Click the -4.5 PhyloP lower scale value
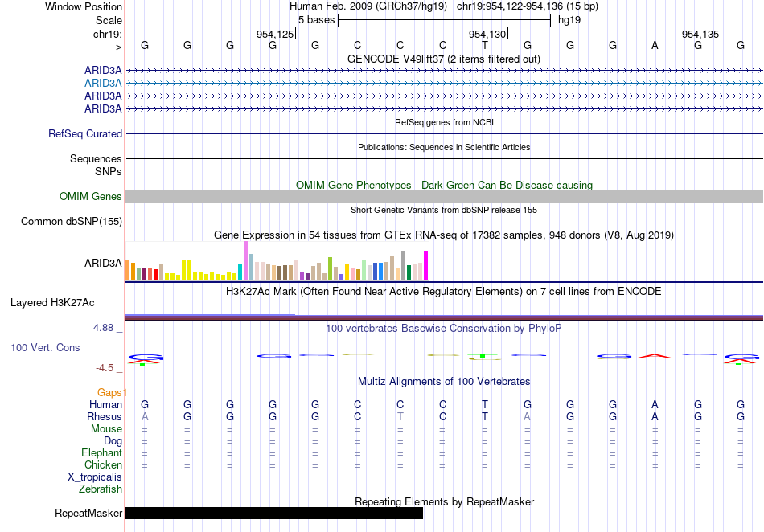Screen dimensions: 764x532 point(105,368)
